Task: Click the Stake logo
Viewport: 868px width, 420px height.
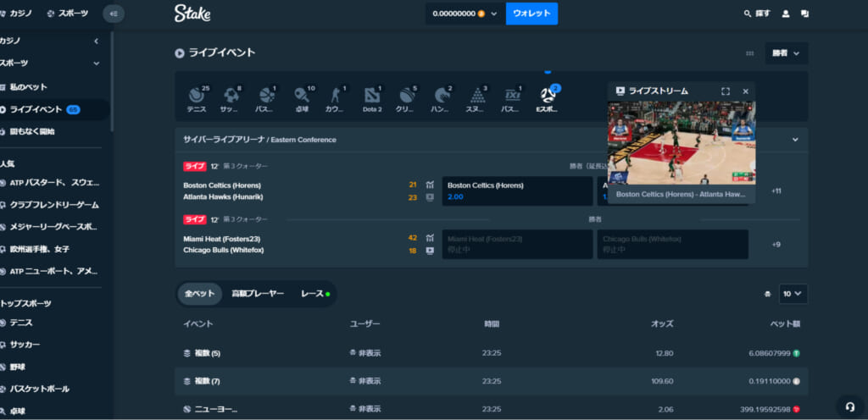Action: pos(192,14)
